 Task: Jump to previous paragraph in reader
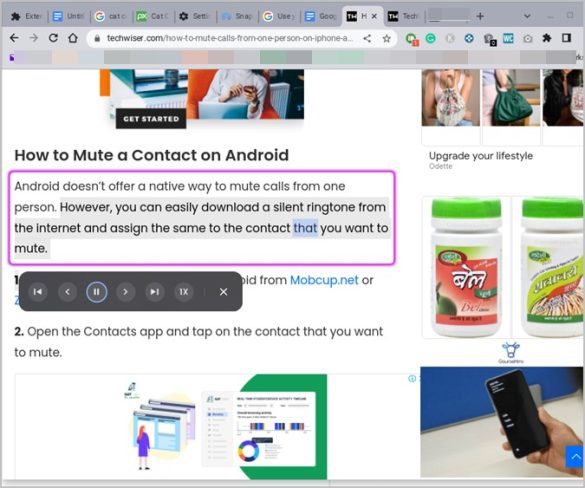(38, 292)
